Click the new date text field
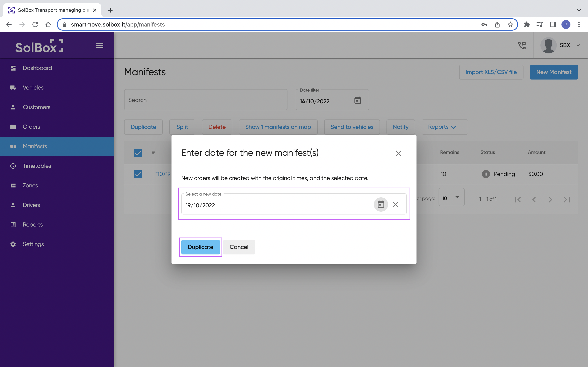This screenshot has height=367, width=588. click(x=277, y=205)
